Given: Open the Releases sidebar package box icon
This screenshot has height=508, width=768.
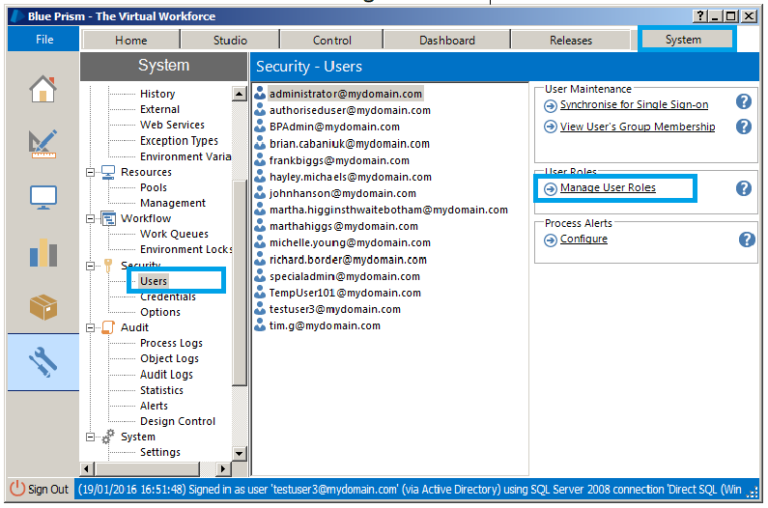Looking at the screenshot, I should (x=43, y=307).
